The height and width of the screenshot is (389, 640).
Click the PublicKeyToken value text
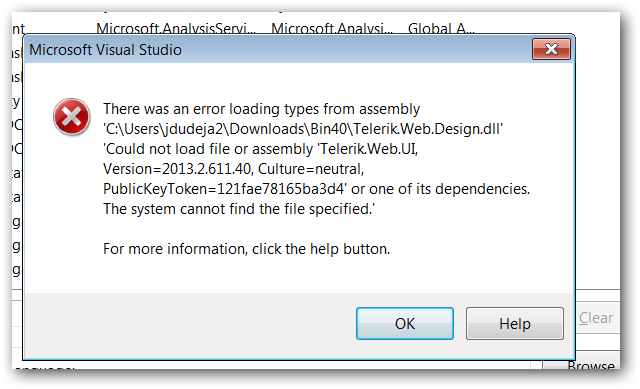pos(224,189)
